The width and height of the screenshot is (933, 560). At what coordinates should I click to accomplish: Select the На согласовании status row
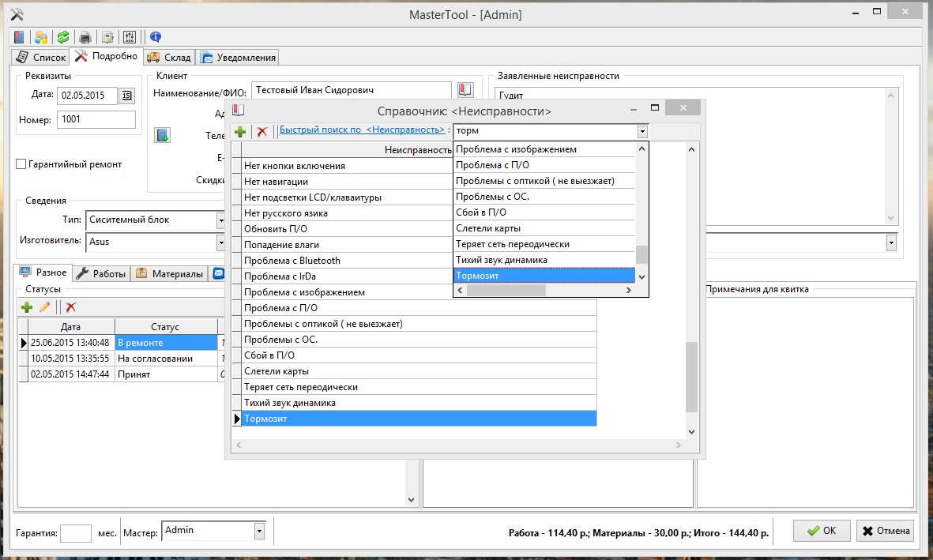tap(122, 359)
